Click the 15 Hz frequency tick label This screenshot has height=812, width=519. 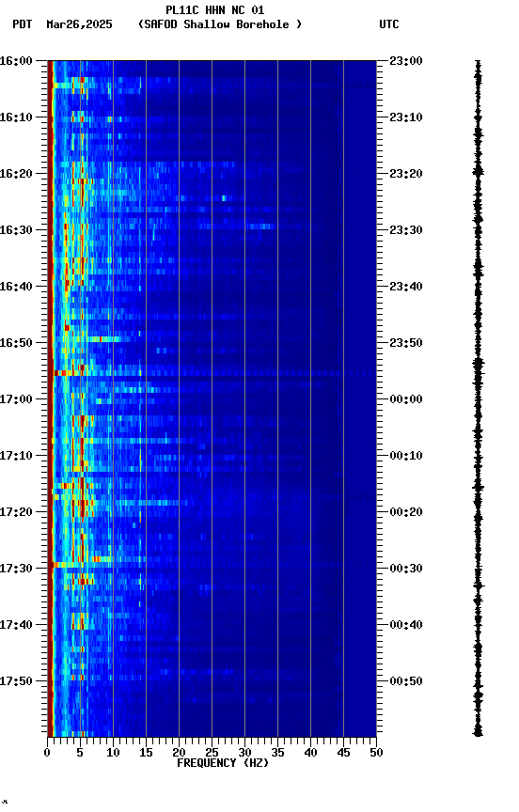[146, 753]
